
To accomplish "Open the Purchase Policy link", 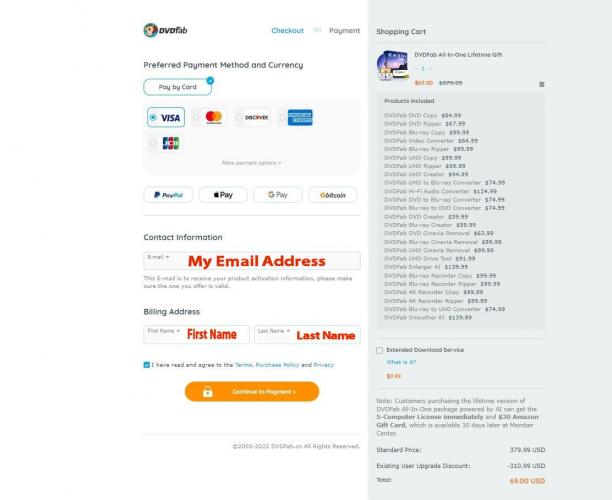I will pyautogui.click(x=277, y=365).
